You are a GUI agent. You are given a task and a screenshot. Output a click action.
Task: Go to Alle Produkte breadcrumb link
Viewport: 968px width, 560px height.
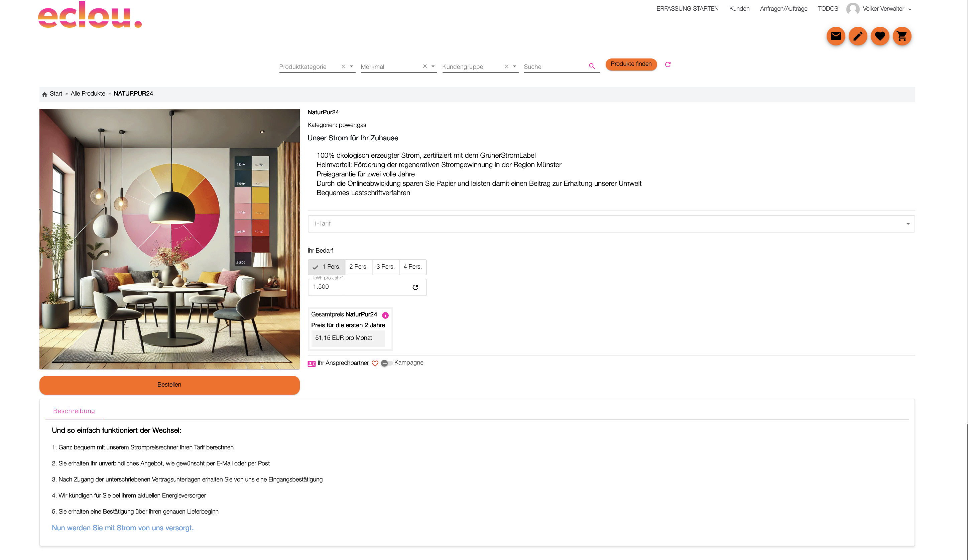[x=88, y=94]
